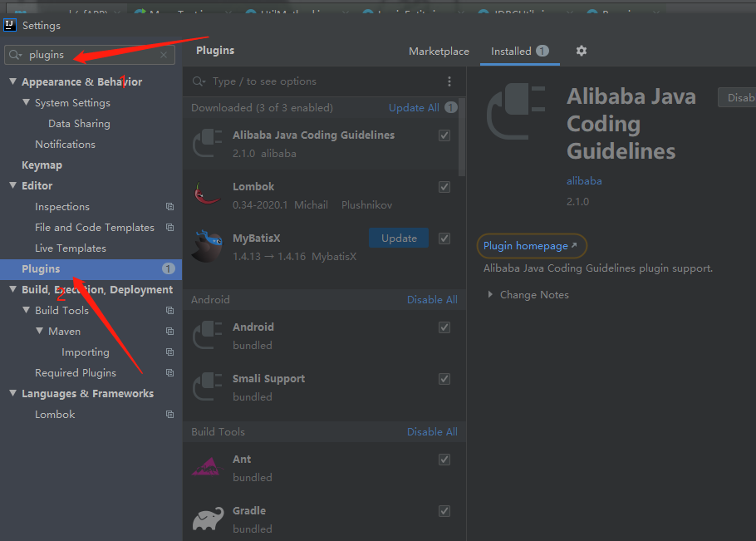Collapse the Build Tools node
756x541 pixels.
click(26, 310)
